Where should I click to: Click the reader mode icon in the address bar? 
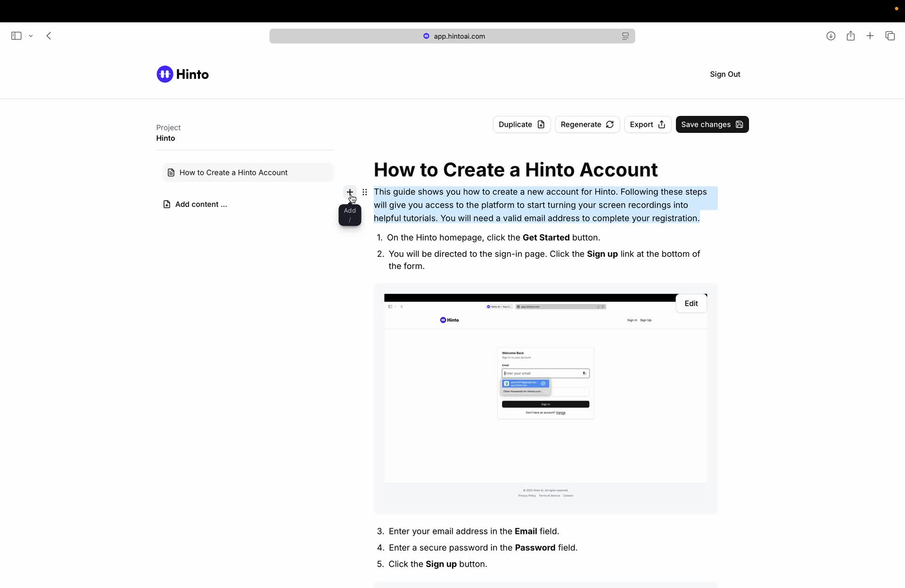(625, 36)
